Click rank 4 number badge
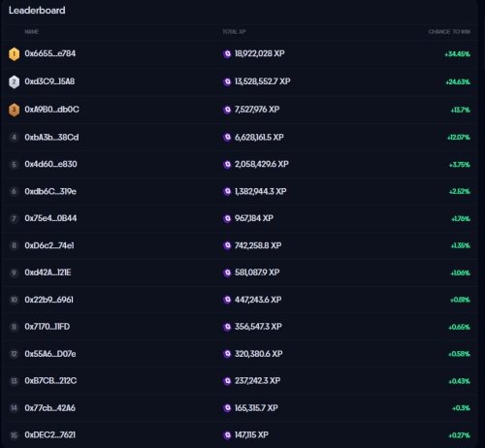The image size is (485, 448). 14,138
